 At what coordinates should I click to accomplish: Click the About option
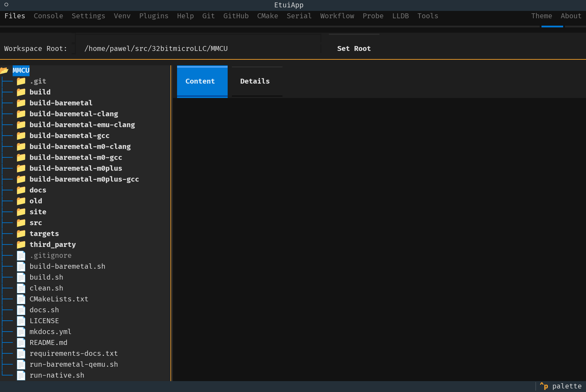(571, 16)
